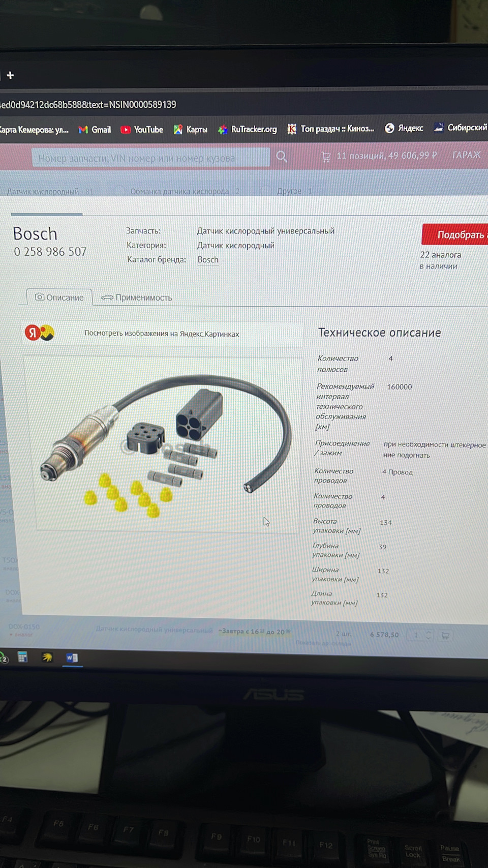This screenshot has height=868, width=488.
Task: Open the RuTracker.org bookmark
Action: pyautogui.click(x=248, y=129)
